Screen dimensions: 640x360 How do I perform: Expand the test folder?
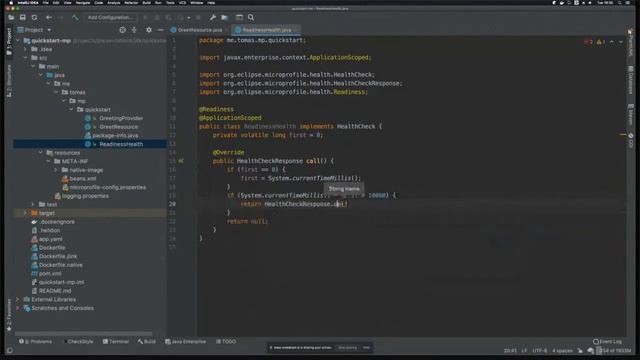[x=33, y=204]
